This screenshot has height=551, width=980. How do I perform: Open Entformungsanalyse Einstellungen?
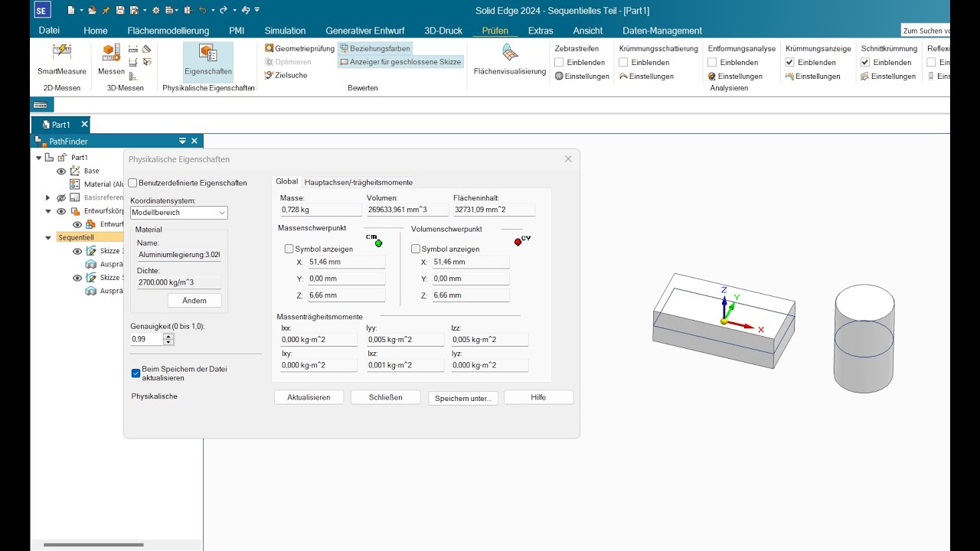735,77
